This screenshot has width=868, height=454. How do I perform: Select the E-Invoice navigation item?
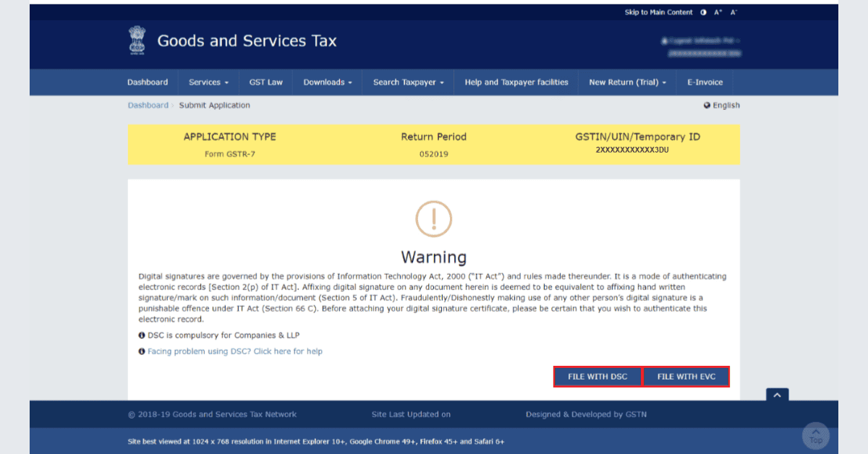(705, 82)
